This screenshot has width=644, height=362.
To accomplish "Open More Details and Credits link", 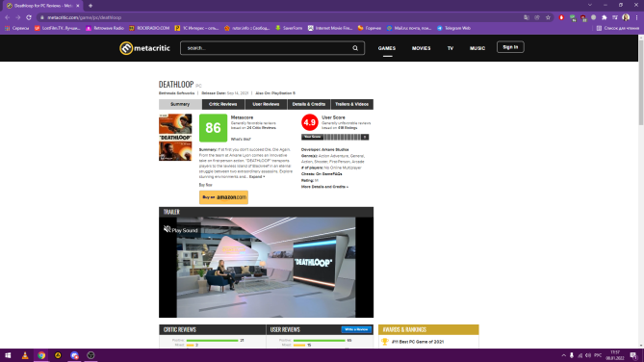I will [324, 187].
